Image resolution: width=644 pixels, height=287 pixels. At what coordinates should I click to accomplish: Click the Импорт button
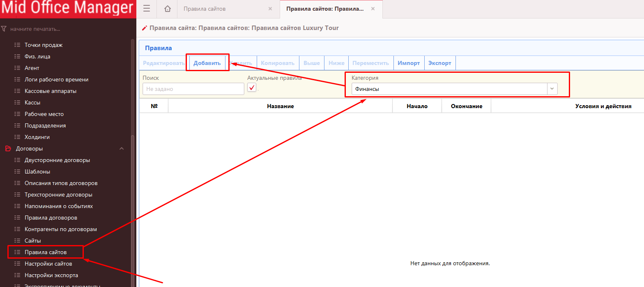point(409,63)
